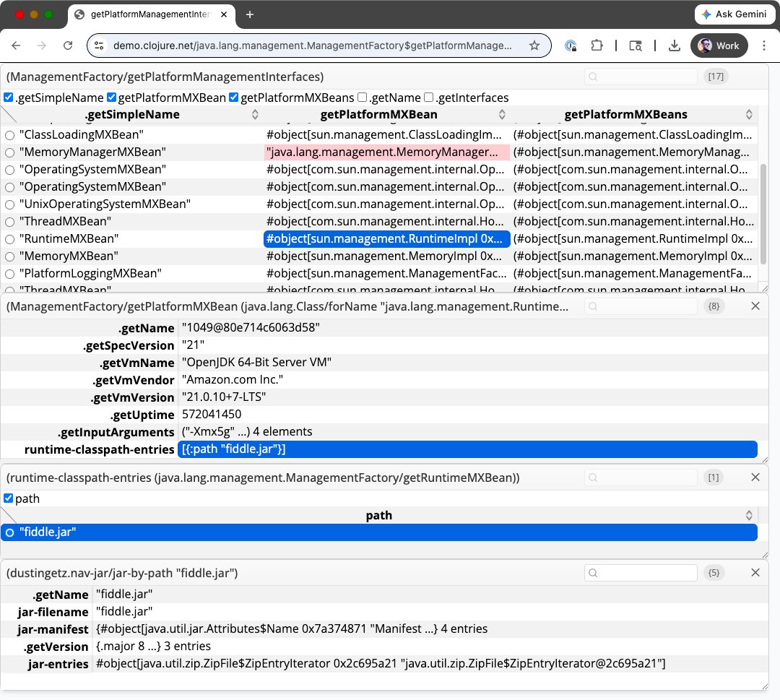Click the {8} count badge
This screenshot has height=700, width=780.
pos(714,306)
